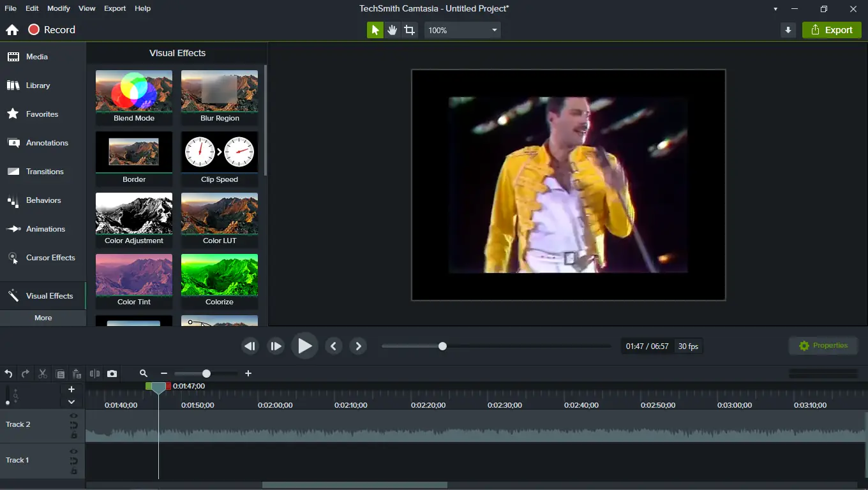
Task: Activate the Pan hand tool
Action: [x=392, y=29]
